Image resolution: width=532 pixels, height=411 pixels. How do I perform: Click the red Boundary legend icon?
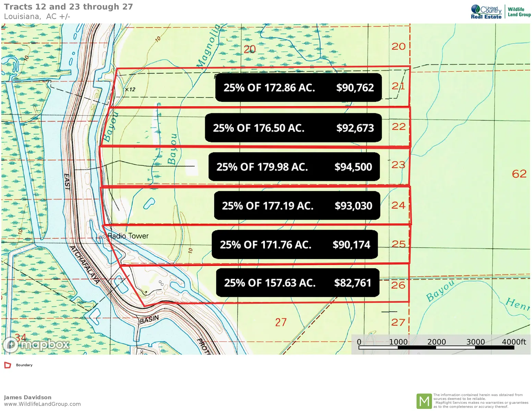point(8,365)
